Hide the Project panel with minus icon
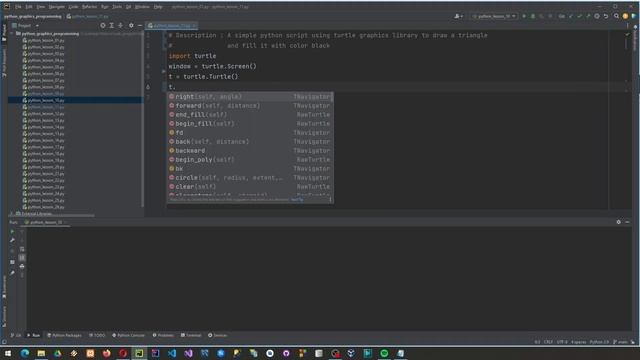The height and width of the screenshot is (360, 640). click(x=140, y=25)
